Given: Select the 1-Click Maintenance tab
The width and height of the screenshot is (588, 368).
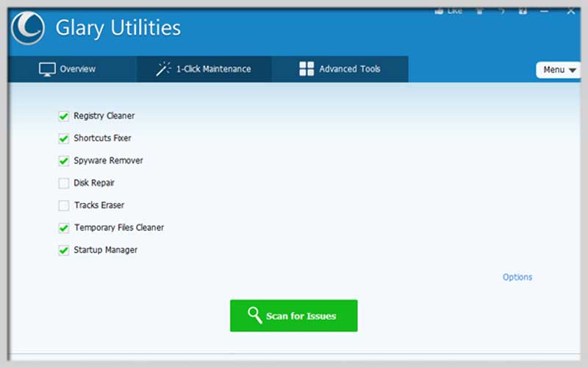Looking at the screenshot, I should [204, 69].
